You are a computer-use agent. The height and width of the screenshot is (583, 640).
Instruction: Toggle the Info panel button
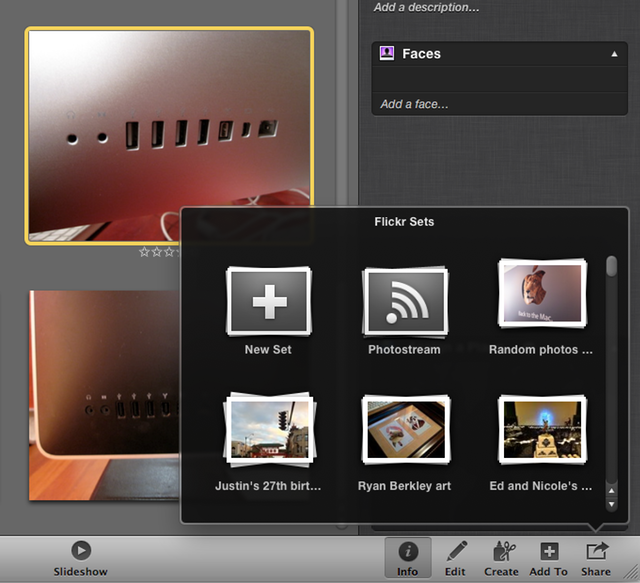pyautogui.click(x=408, y=558)
